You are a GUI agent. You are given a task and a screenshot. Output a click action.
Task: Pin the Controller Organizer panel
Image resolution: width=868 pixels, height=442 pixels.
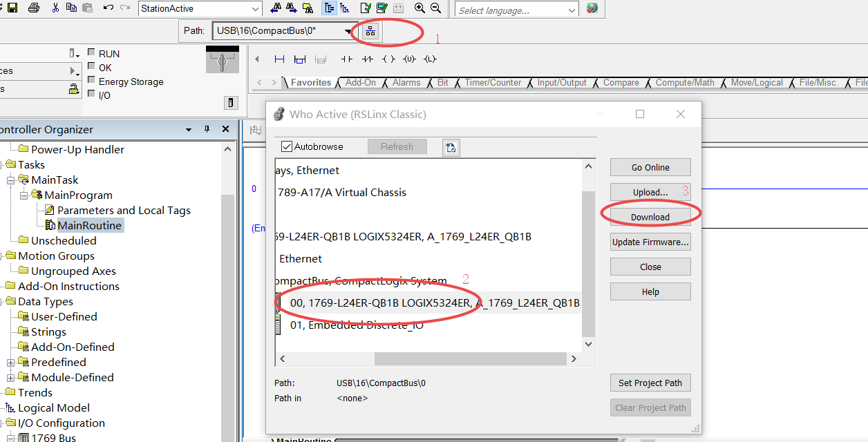206,129
